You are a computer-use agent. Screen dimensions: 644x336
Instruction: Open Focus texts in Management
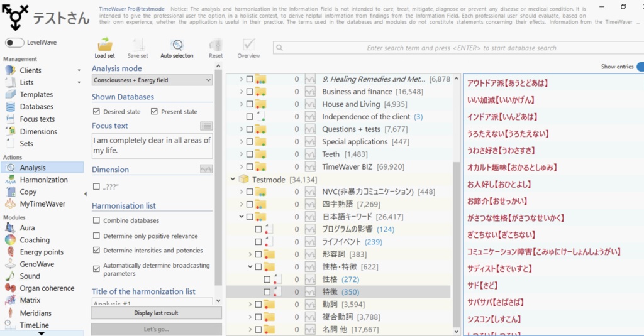pyautogui.click(x=37, y=119)
